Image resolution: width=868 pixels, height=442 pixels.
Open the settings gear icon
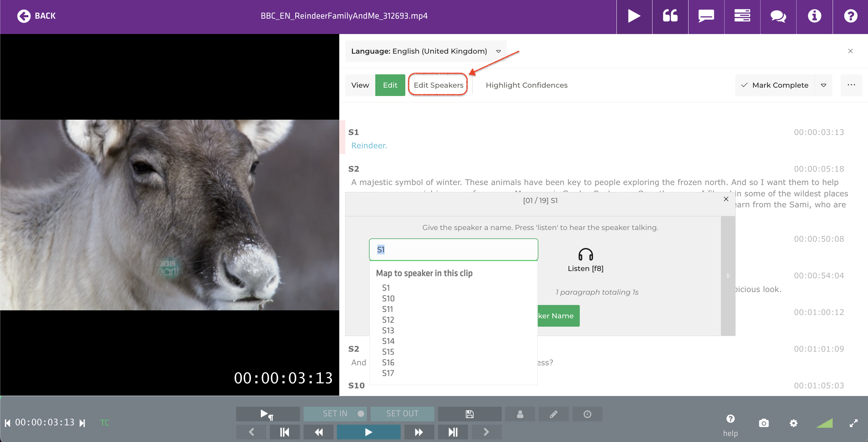coord(794,423)
